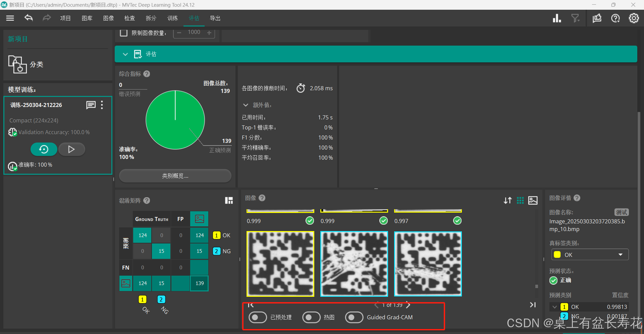This screenshot has width=644, height=334.
Task: Open the 训练 tab
Action: click(x=172, y=18)
